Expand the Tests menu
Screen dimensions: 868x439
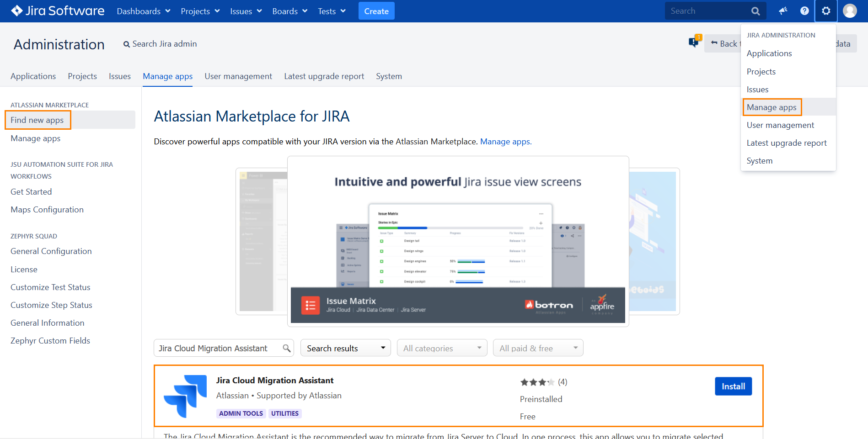pyautogui.click(x=332, y=11)
